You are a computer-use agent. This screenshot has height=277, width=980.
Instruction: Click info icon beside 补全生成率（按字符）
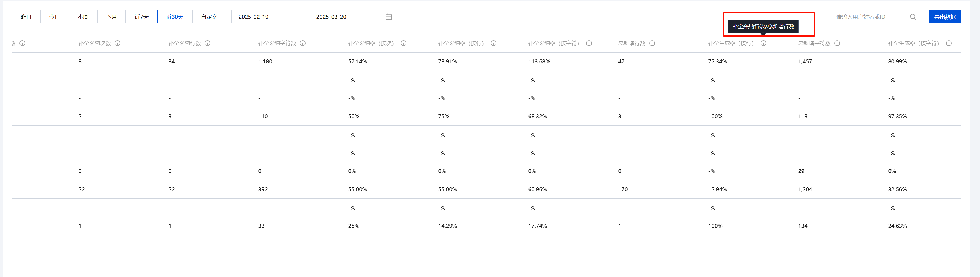tap(949, 43)
